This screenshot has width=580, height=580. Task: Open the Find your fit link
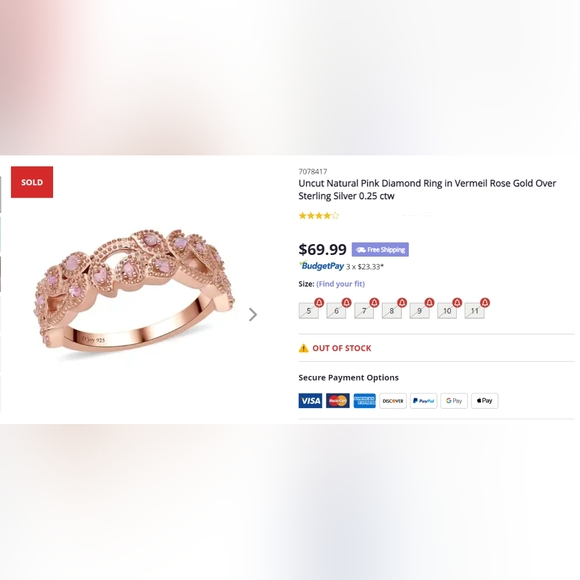click(340, 284)
